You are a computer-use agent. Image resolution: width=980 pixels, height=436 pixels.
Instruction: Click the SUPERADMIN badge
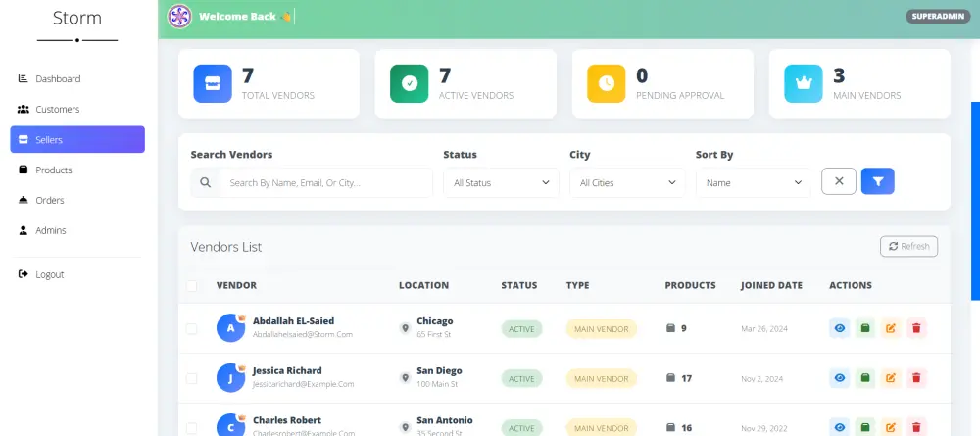[x=938, y=17]
